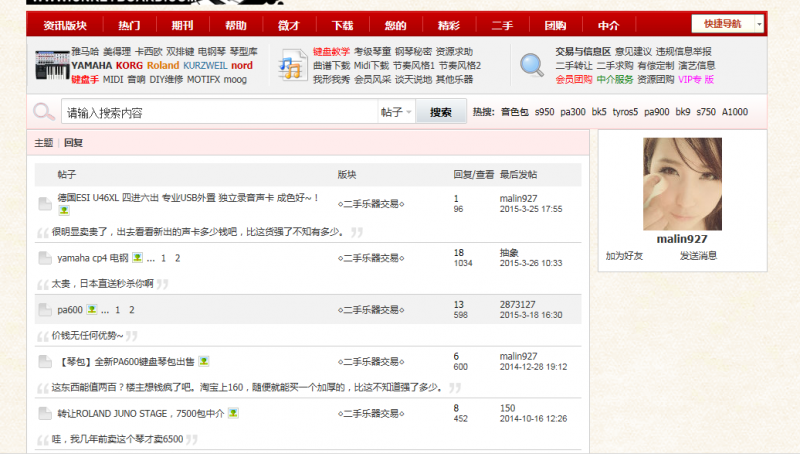
Task: Open page 2 of the pa600 thread
Action: pos(131,309)
